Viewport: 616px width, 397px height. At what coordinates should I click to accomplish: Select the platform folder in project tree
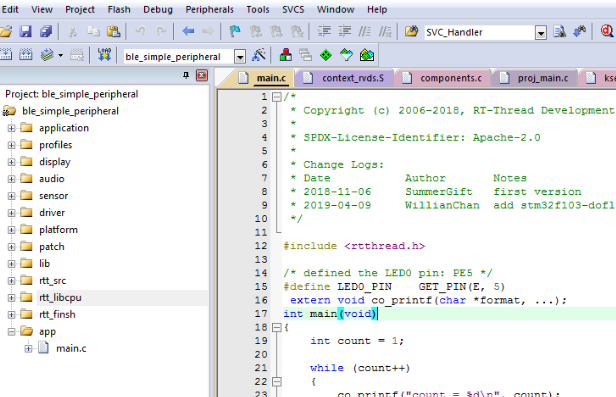58,230
